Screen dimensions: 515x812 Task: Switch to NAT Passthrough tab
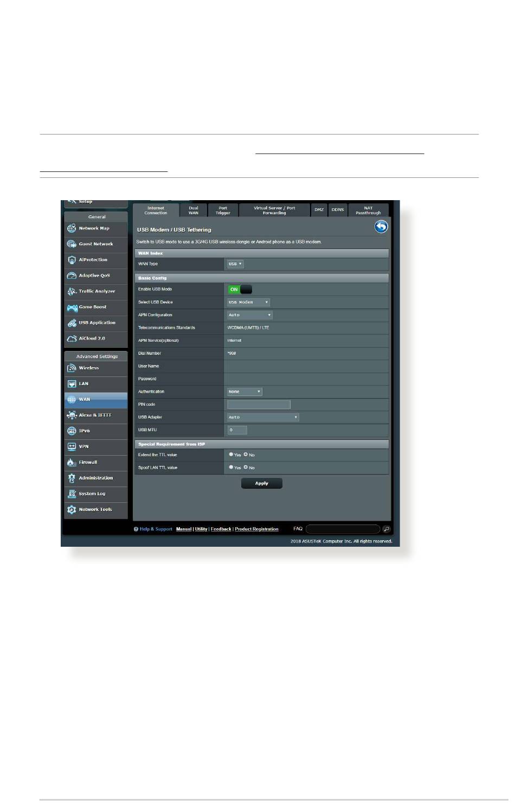369,210
